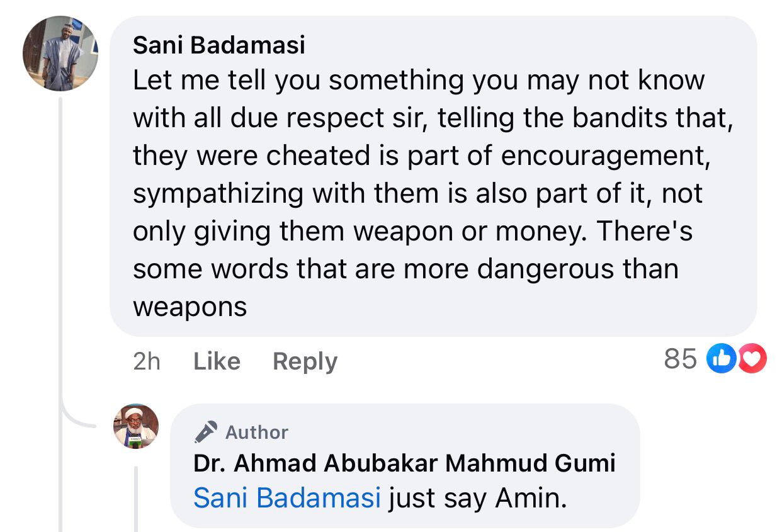Open Dr. Gumi's profile picture
The image size is (782, 532).
[x=136, y=426]
